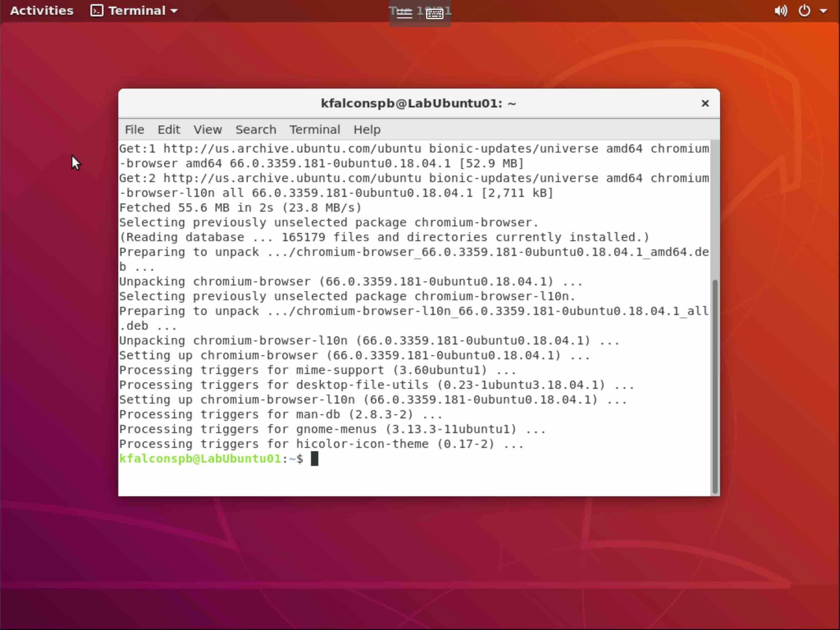This screenshot has width=840, height=630.
Task: Click the on-screen keyboard overlay icon
Action: coord(434,14)
